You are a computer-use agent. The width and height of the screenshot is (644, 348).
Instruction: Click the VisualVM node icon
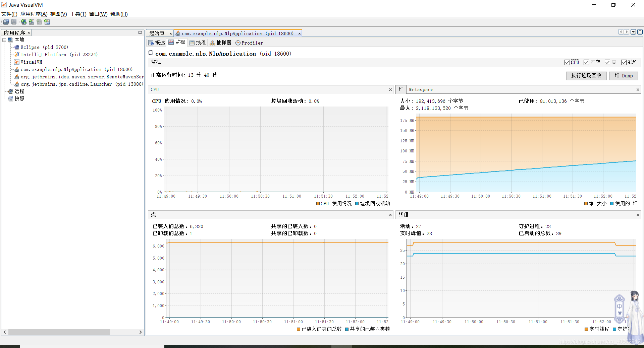pyautogui.click(x=17, y=62)
